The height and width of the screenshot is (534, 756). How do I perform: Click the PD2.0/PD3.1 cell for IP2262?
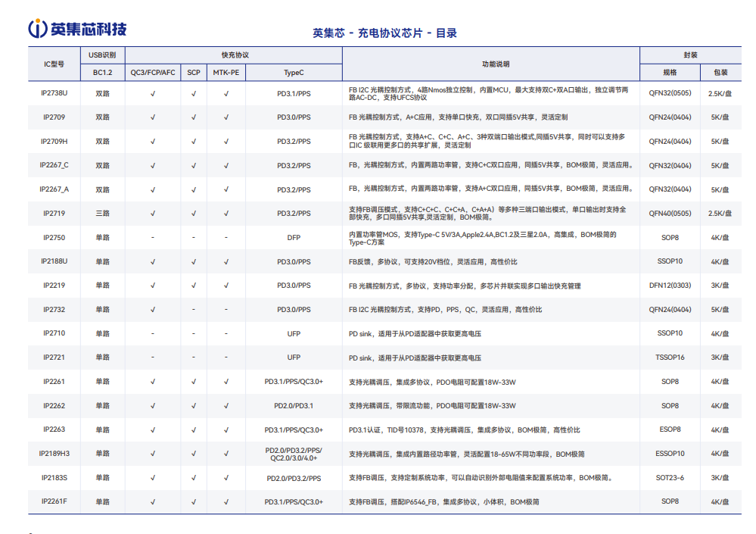(294, 405)
